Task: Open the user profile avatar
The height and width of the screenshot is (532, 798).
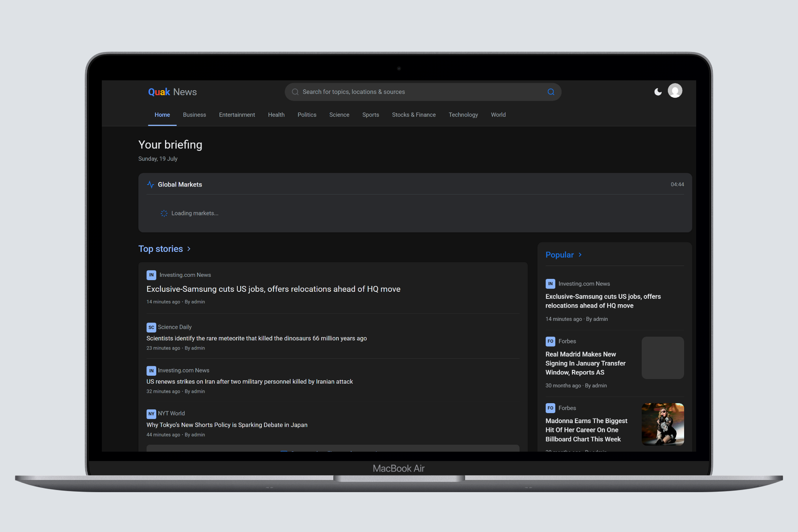Action: (x=675, y=91)
